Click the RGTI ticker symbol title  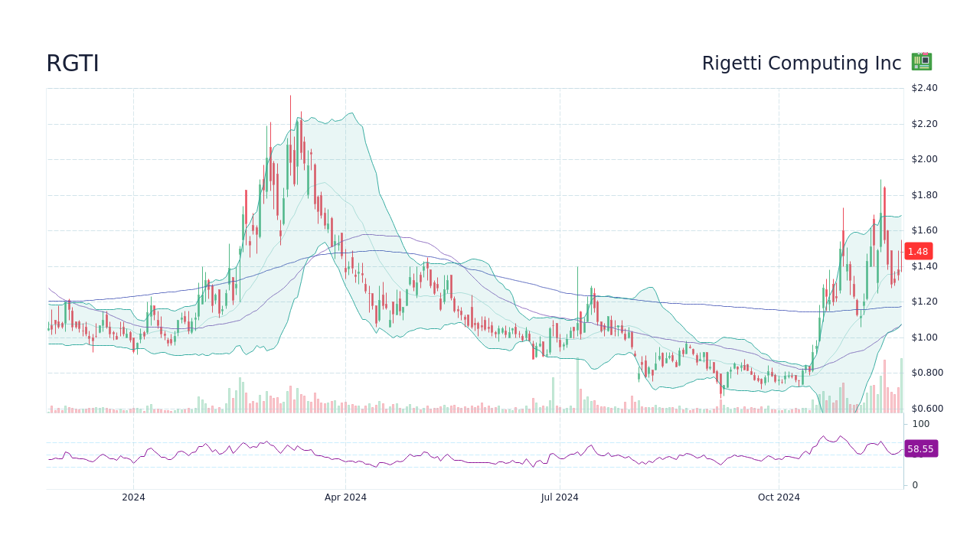(73, 64)
